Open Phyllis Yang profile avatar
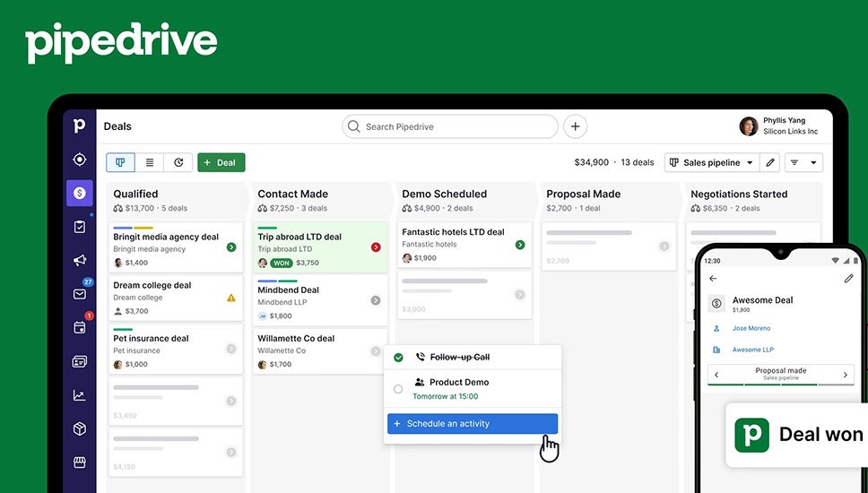Image resolution: width=868 pixels, height=493 pixels. pos(749,126)
